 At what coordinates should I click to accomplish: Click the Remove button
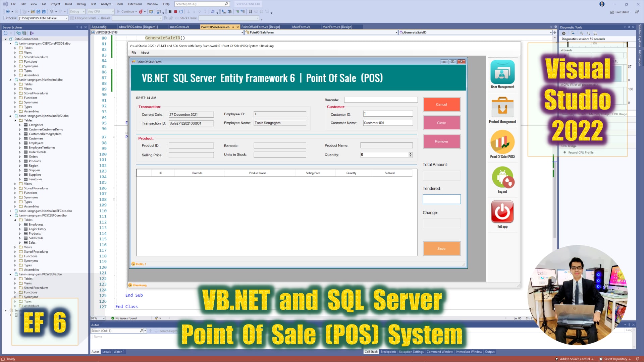(x=441, y=141)
